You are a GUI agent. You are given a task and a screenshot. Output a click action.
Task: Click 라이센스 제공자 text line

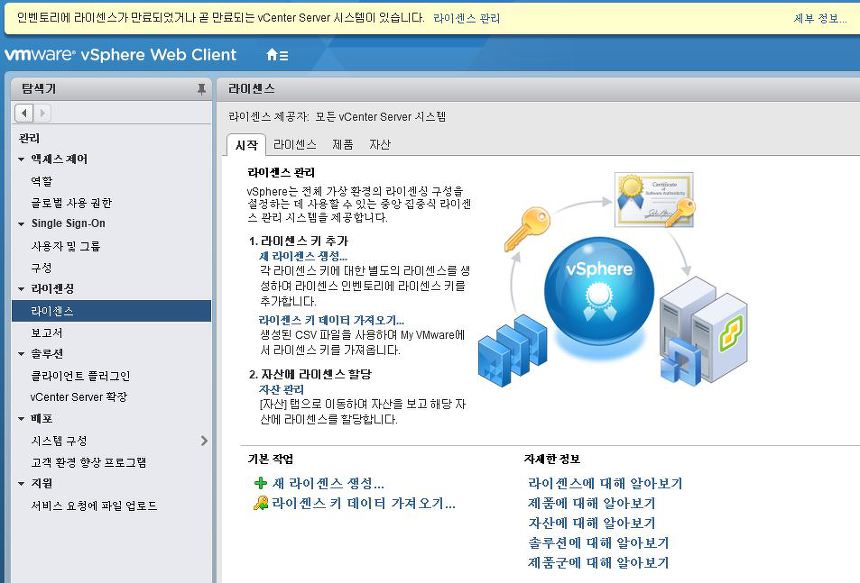point(337,116)
